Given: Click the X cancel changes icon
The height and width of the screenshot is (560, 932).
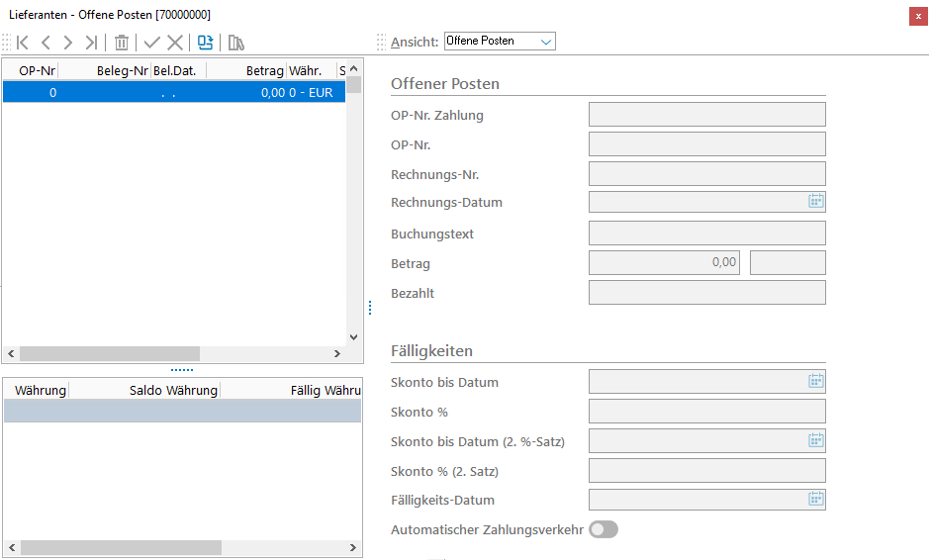Looking at the screenshot, I should [175, 43].
